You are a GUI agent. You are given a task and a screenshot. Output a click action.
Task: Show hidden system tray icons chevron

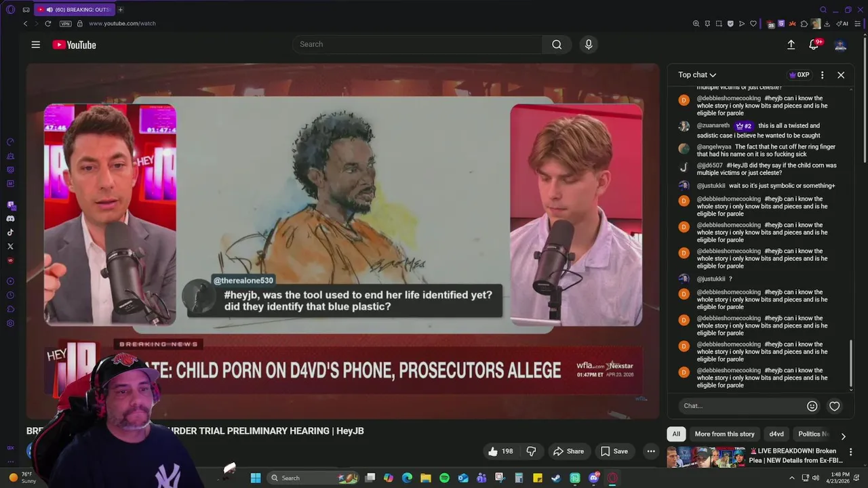pos(791,478)
